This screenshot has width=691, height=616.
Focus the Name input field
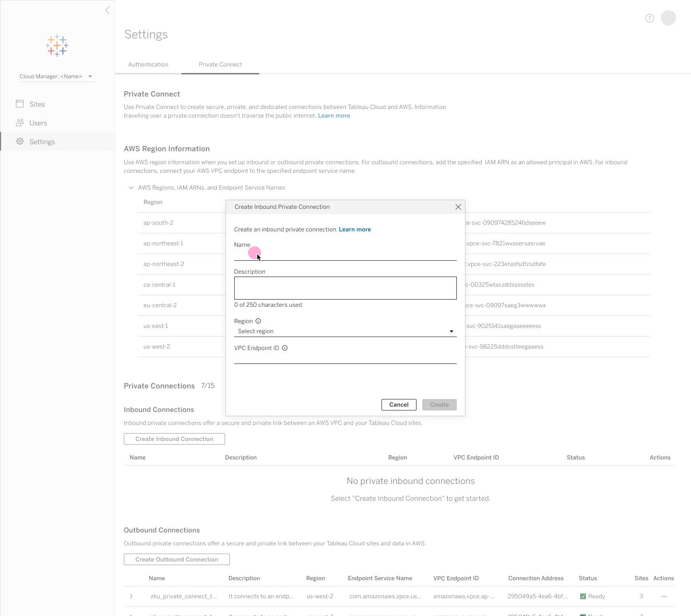(345, 254)
